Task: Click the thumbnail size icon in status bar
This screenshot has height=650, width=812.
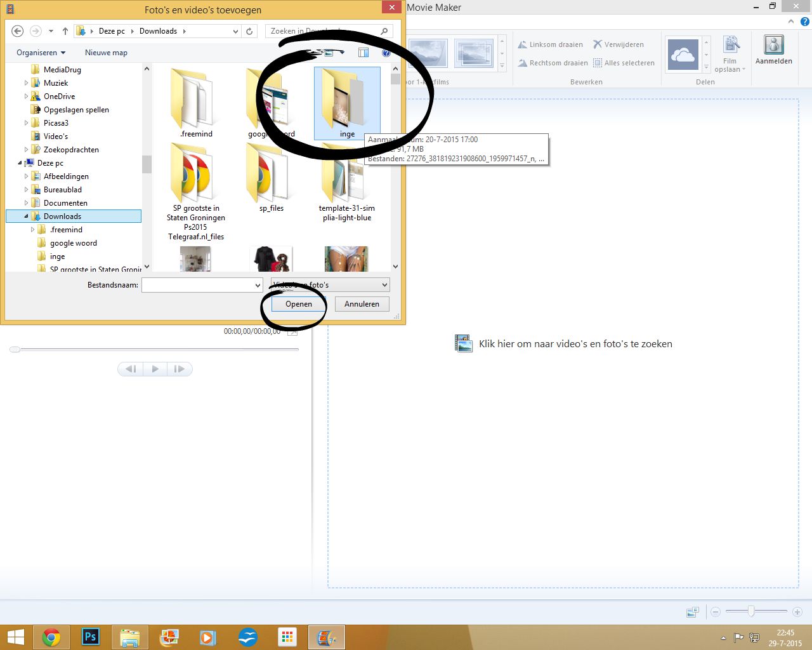Action: (x=693, y=612)
